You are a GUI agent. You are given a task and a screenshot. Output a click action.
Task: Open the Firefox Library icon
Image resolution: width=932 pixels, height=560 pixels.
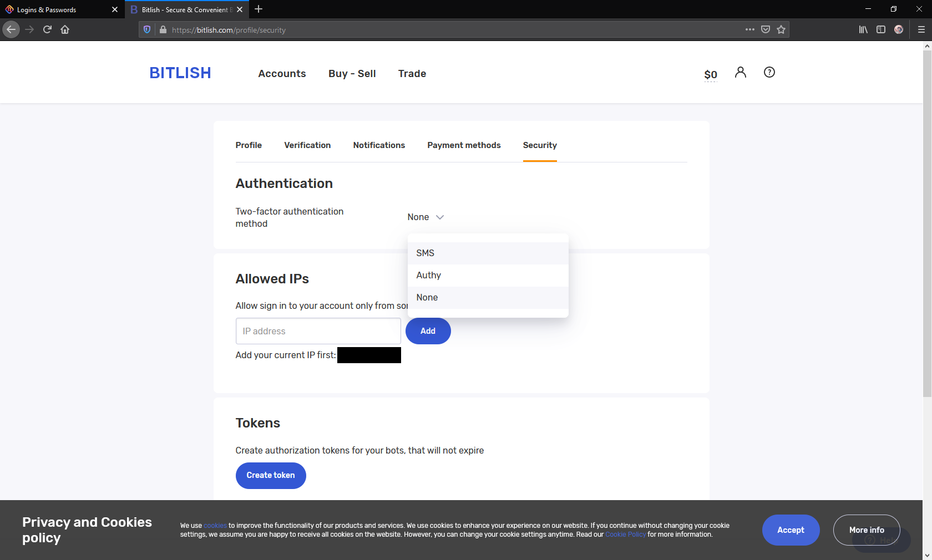point(863,29)
